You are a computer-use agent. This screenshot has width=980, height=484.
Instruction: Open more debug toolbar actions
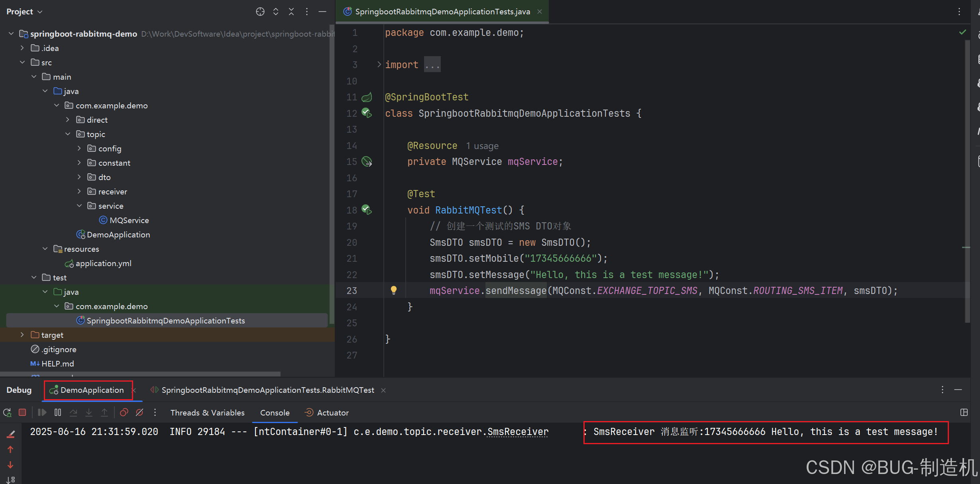[x=155, y=412]
